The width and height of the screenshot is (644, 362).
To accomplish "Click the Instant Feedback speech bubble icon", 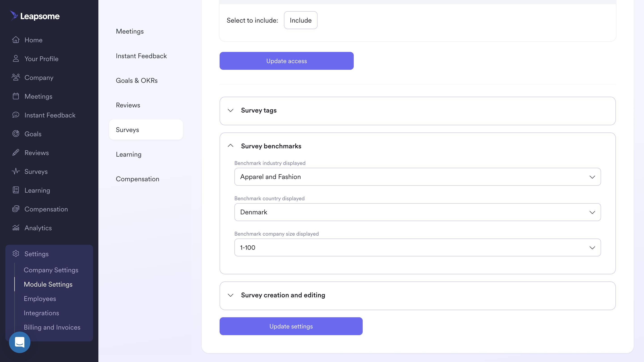I will point(16,115).
